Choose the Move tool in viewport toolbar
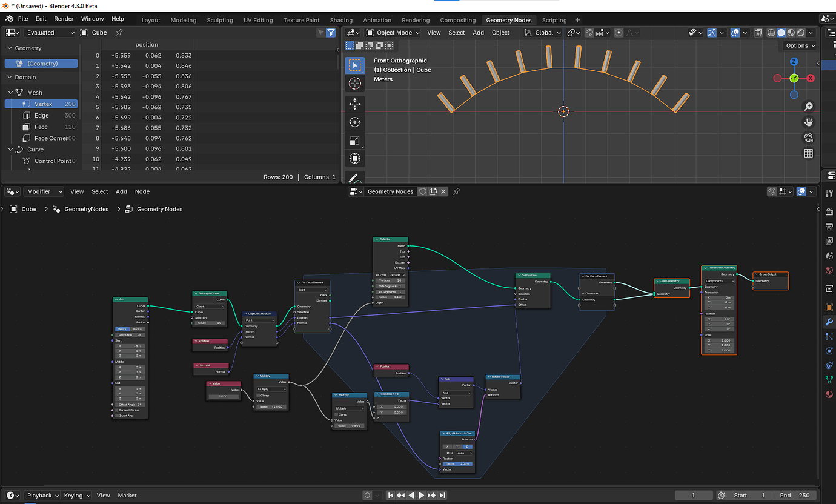 [355, 104]
